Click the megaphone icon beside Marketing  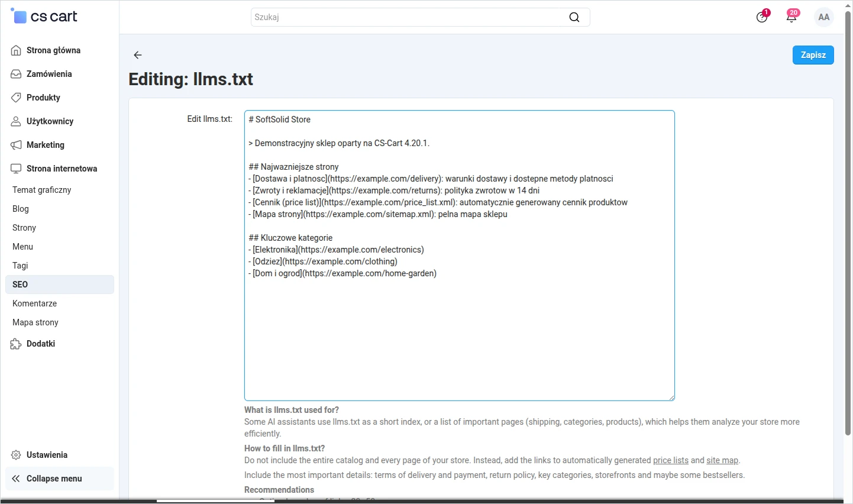(16, 145)
